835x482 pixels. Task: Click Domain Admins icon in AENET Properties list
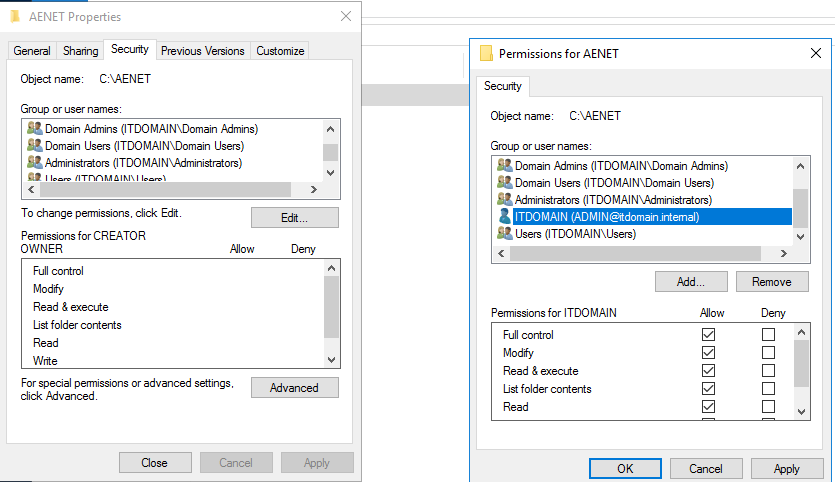coord(35,129)
